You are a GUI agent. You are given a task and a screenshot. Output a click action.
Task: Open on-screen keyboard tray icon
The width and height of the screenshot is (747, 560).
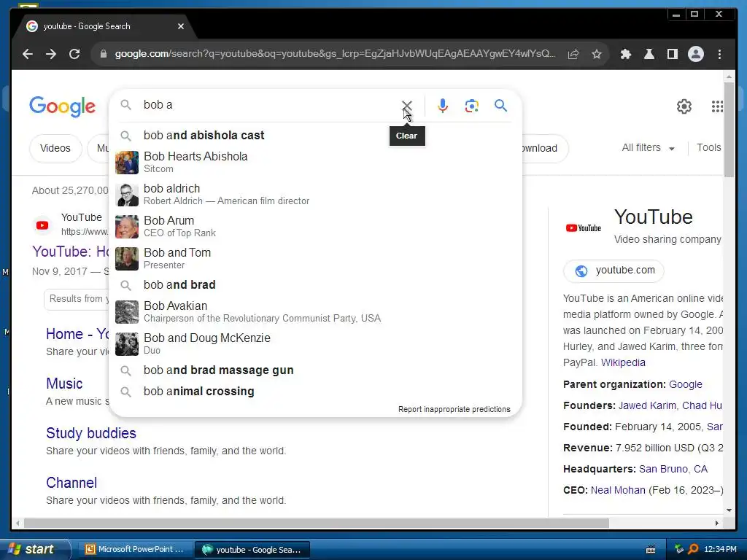[650, 550]
